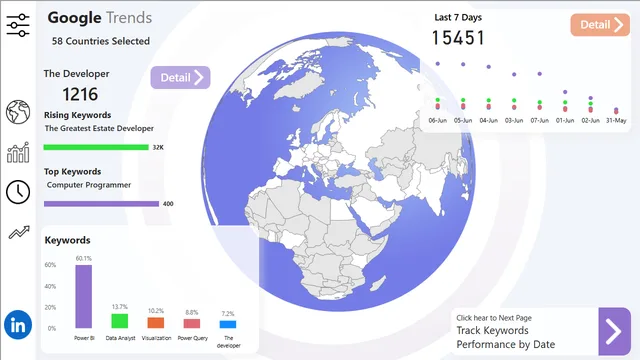Image resolution: width=640 pixels, height=360 pixels.
Task: Click the purple dot for 07-Jun
Action: coord(540,74)
